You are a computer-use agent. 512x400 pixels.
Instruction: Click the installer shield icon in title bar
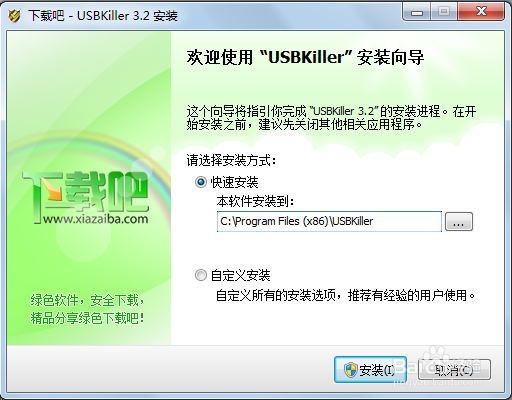tap(14, 15)
